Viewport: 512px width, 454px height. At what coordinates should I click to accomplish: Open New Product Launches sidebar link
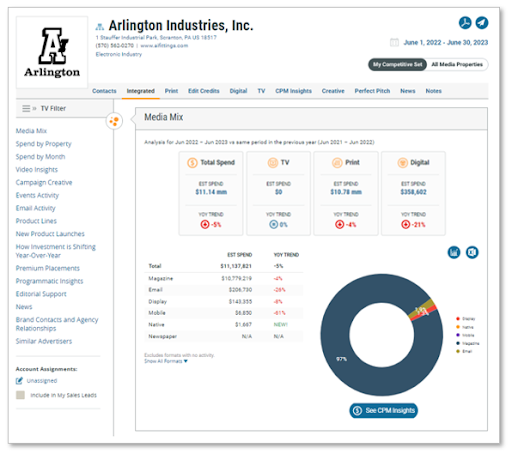click(50, 234)
